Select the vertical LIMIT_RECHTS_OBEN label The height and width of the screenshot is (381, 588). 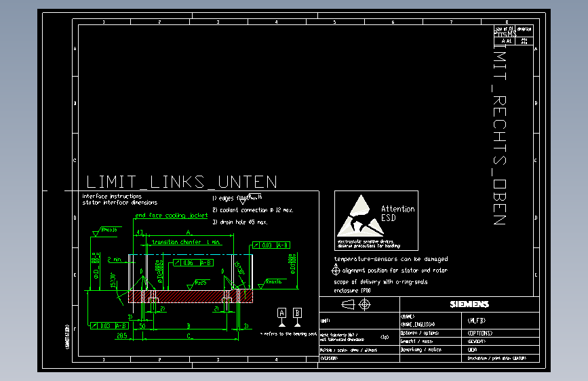coord(500,134)
